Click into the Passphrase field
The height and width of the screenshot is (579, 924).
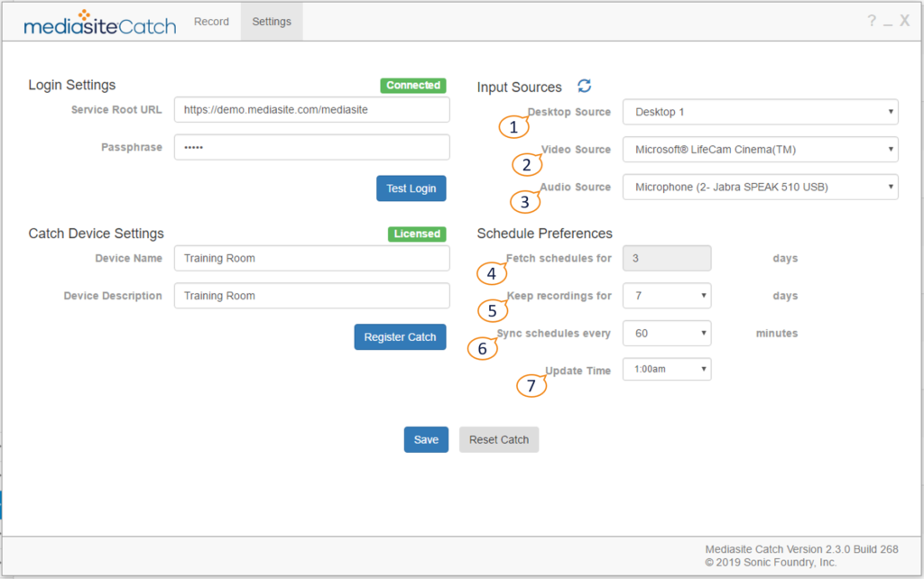click(311, 147)
